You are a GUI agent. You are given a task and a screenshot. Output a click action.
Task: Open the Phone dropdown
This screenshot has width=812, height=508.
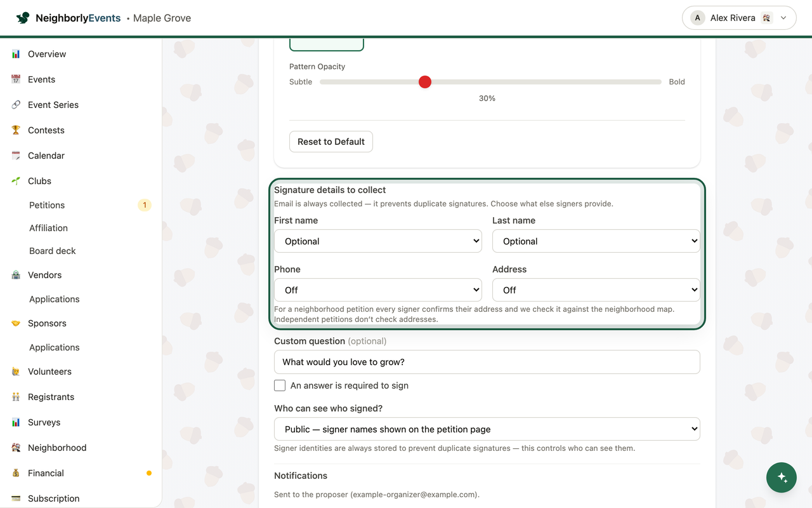(x=378, y=290)
